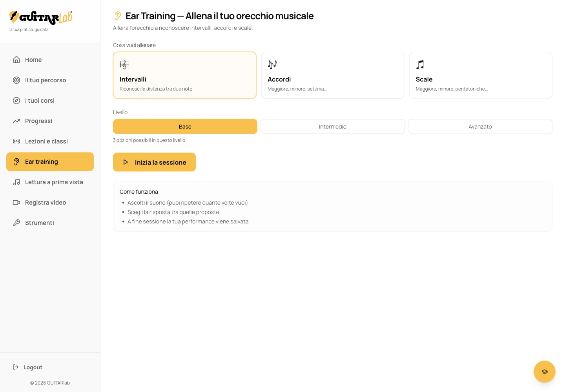Click the 'Ear Training — Allena il tuo orecchio' heading
Screen dimensions: 565x392
click(x=219, y=16)
